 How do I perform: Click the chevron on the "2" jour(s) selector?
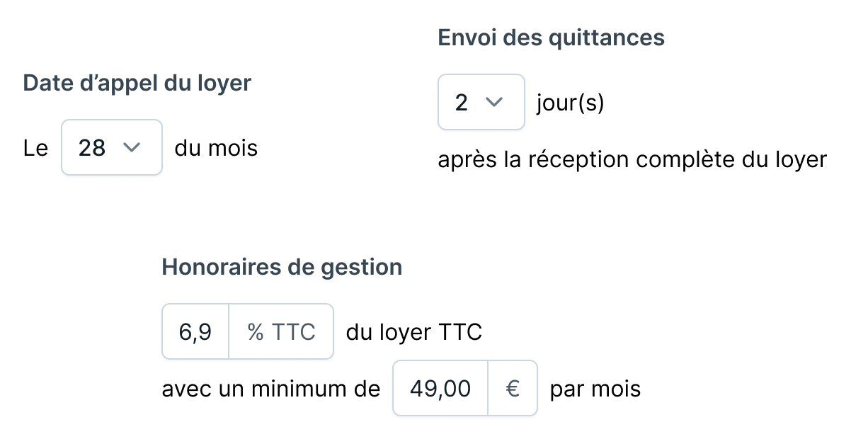(496, 102)
